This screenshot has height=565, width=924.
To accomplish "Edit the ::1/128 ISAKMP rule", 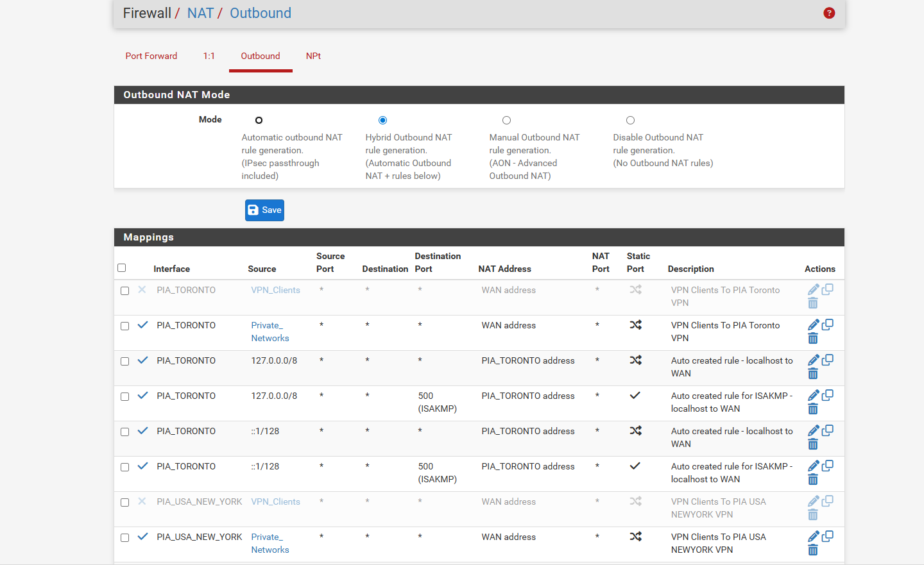I will coord(813,466).
